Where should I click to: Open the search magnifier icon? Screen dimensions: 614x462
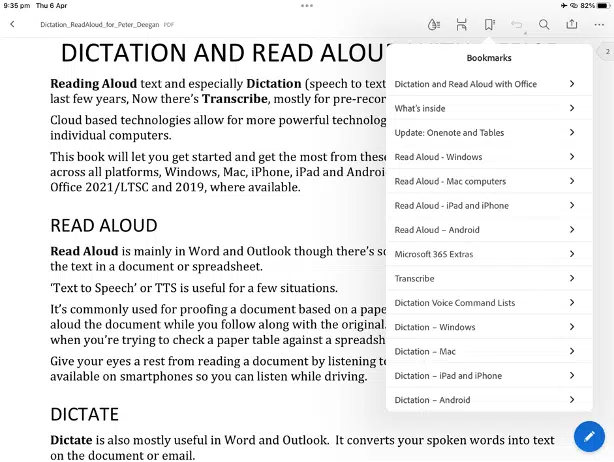point(544,25)
